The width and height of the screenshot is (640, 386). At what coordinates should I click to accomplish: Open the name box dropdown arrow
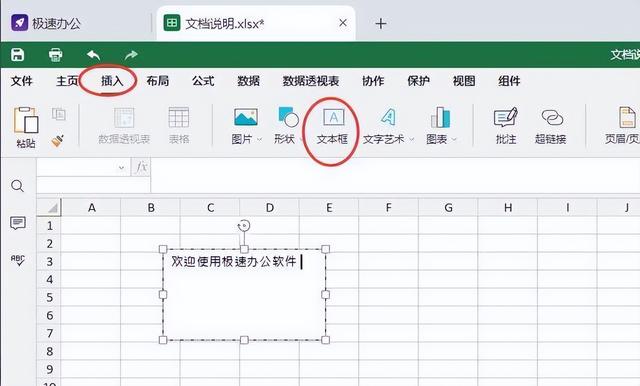pos(121,168)
